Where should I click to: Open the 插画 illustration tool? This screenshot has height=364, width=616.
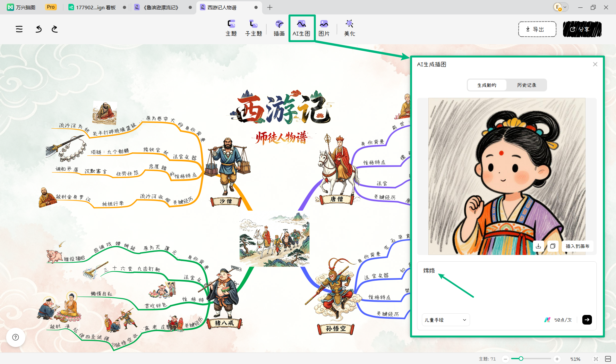tap(279, 28)
